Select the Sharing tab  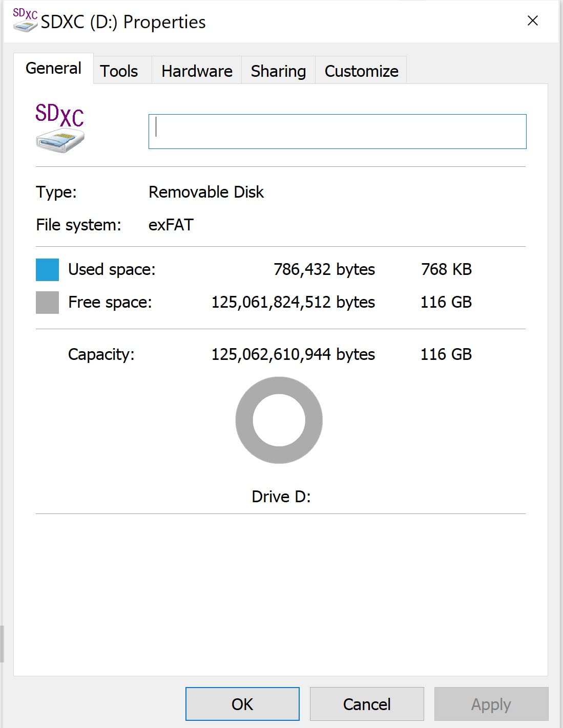[x=278, y=71]
